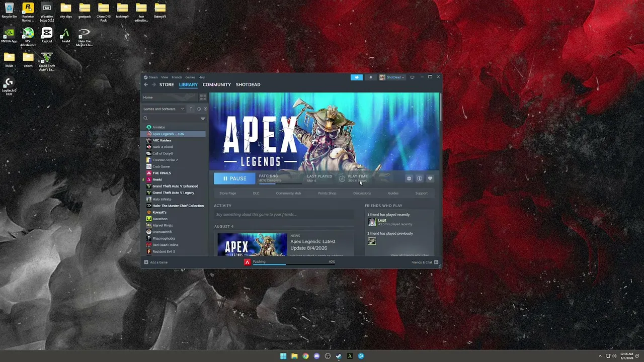Switch Steam to Big Picture mode
The width and height of the screenshot is (644, 362).
pyautogui.click(x=412, y=77)
